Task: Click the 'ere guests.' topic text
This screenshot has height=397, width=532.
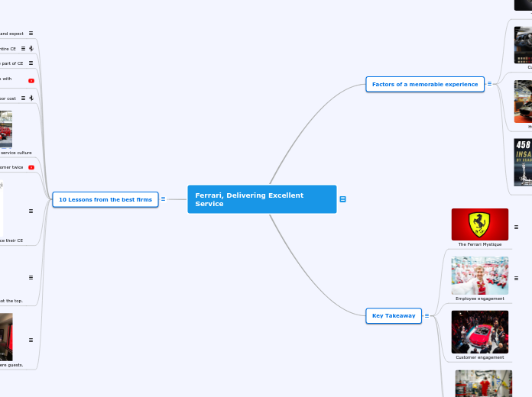Action: click(11, 365)
